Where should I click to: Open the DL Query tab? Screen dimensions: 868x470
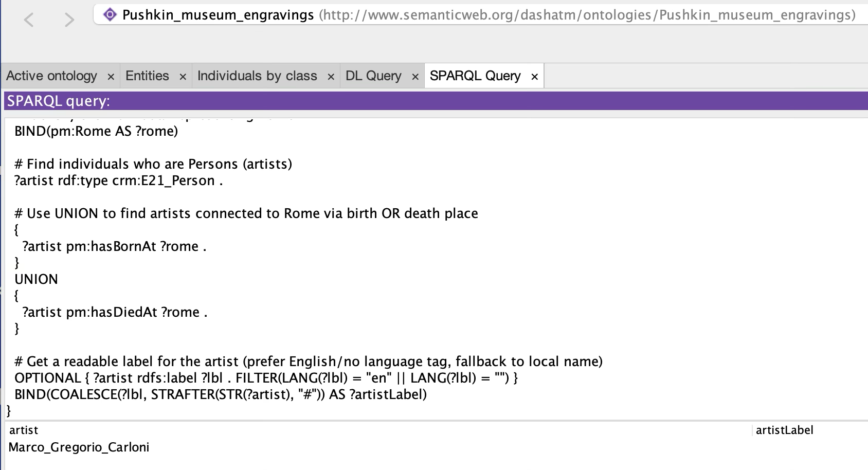pos(373,76)
